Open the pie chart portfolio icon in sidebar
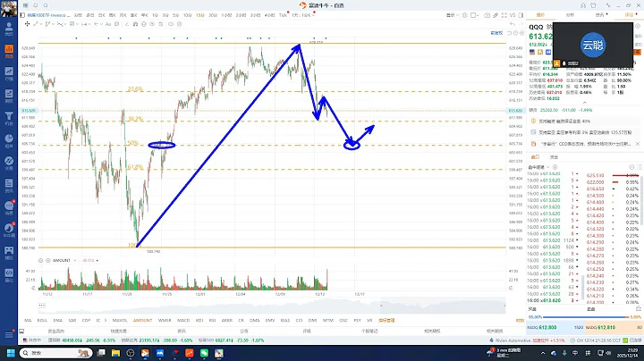Screen dimensions: 644x361 pyautogui.click(x=9, y=140)
